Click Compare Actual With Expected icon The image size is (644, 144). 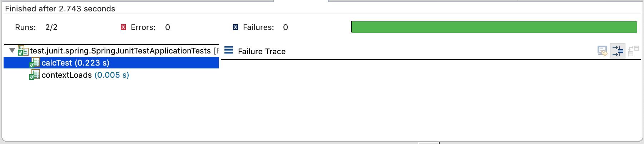point(633,51)
